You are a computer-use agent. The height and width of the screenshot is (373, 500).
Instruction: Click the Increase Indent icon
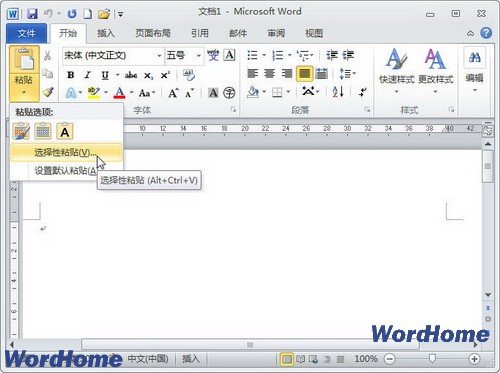348,55
